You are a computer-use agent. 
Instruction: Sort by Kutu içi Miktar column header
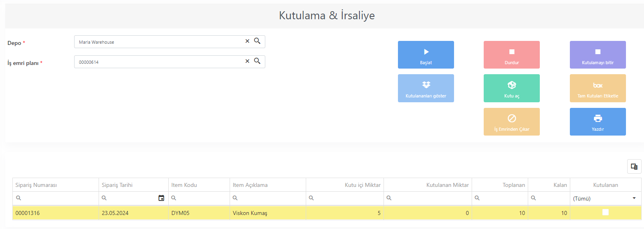click(345, 185)
